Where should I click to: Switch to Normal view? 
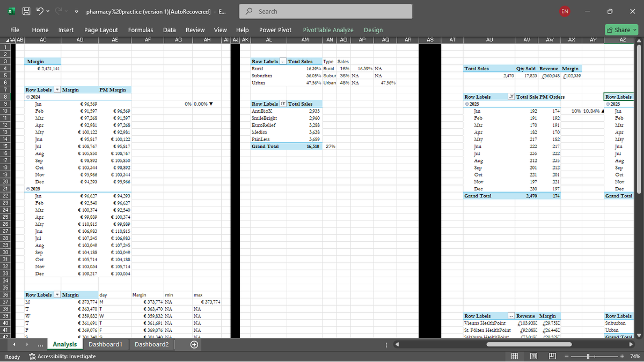(x=515, y=356)
